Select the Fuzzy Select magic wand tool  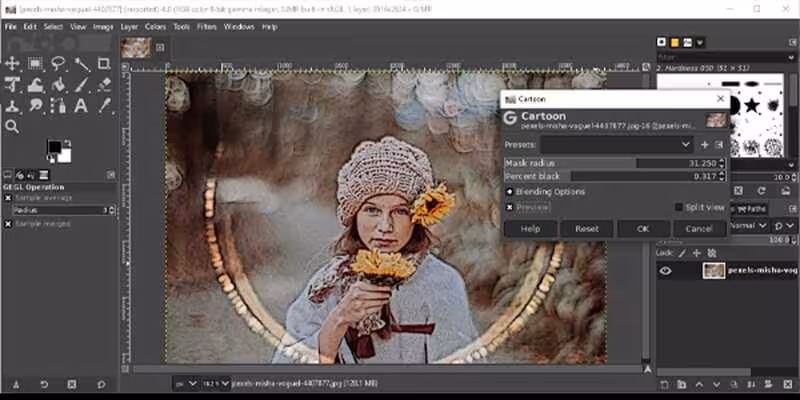pos(82,64)
